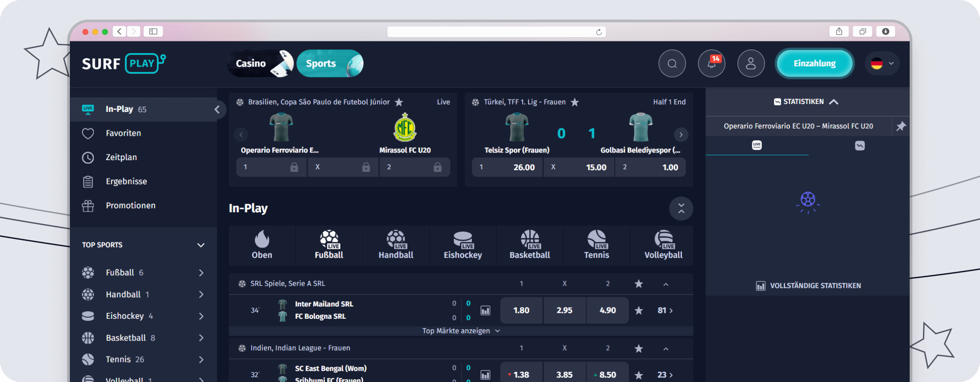980x382 pixels.
Task: Collapse the left sidebar arrow
Action: pos(217,109)
